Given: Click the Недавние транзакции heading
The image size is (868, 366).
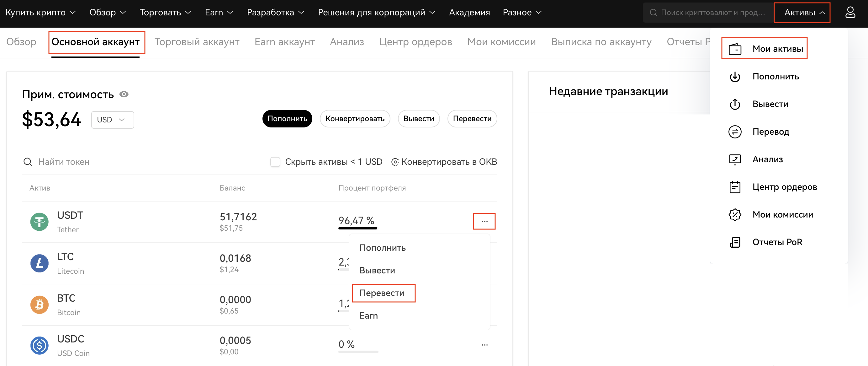Looking at the screenshot, I should (x=608, y=91).
